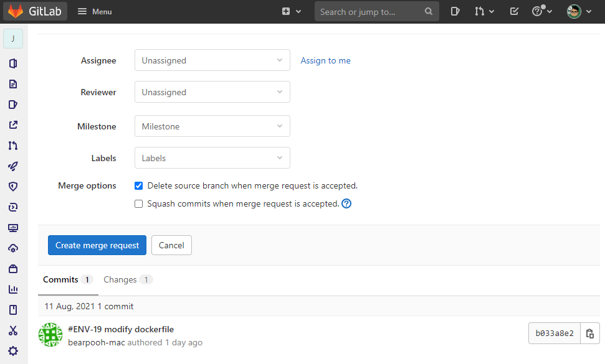Open Repository sidebar icon
This screenshot has height=364, width=605.
point(13,84)
